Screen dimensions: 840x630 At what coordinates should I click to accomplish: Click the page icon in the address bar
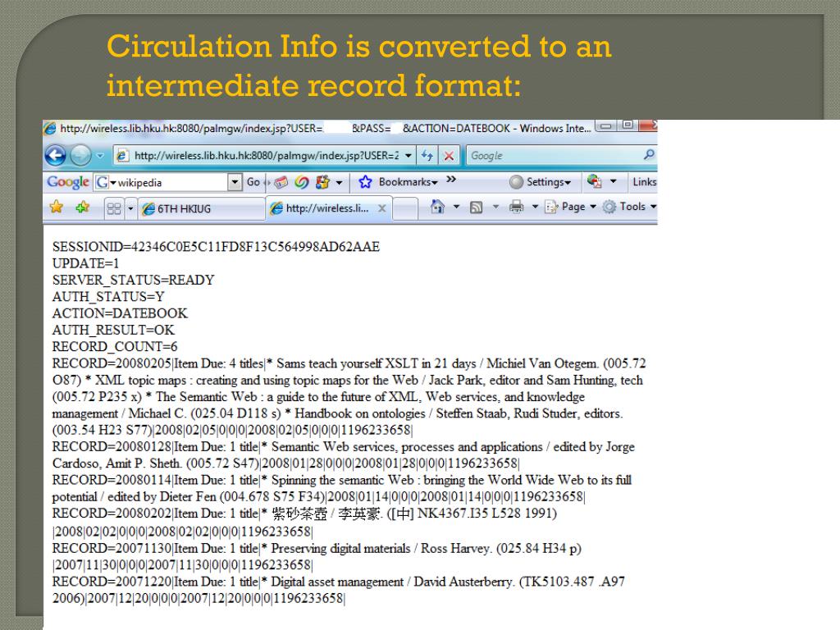pos(123,155)
